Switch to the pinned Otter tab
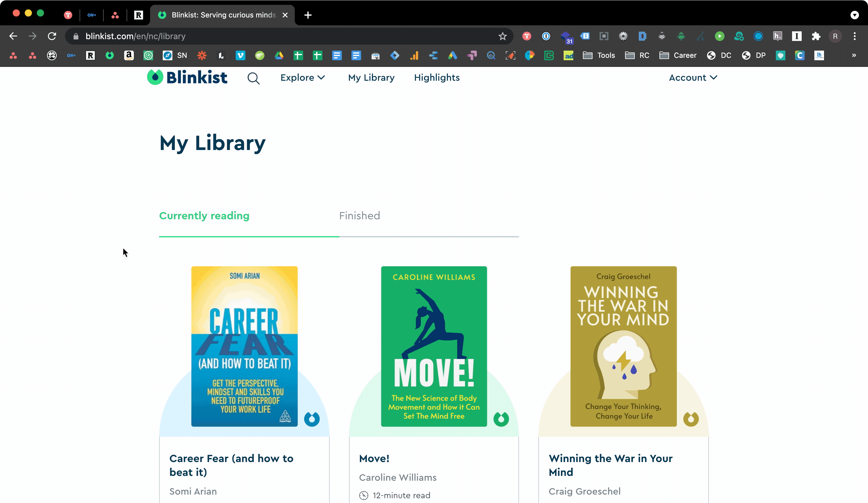This screenshot has width=868, height=503. point(91,15)
